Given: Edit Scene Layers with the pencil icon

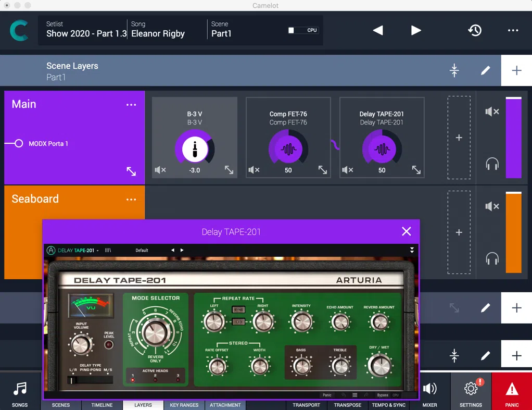Looking at the screenshot, I should (485, 70).
